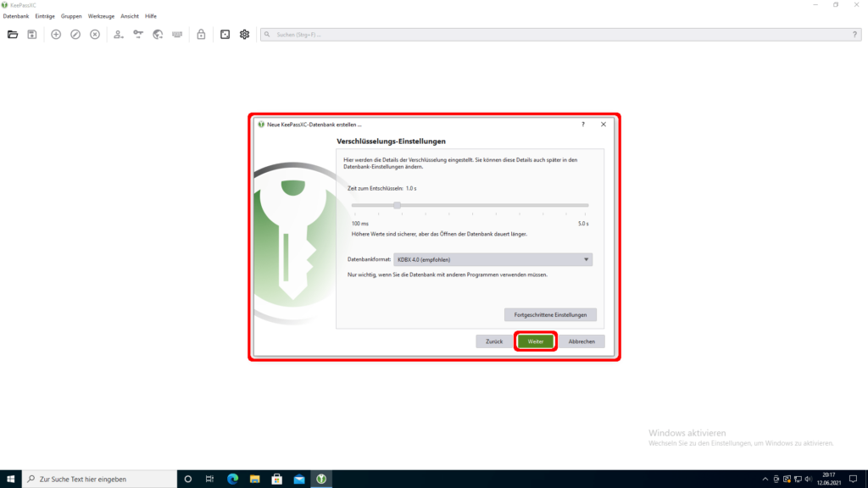Screen dimensions: 868x488
Task: Open the Hilfe menu
Action: tap(151, 17)
